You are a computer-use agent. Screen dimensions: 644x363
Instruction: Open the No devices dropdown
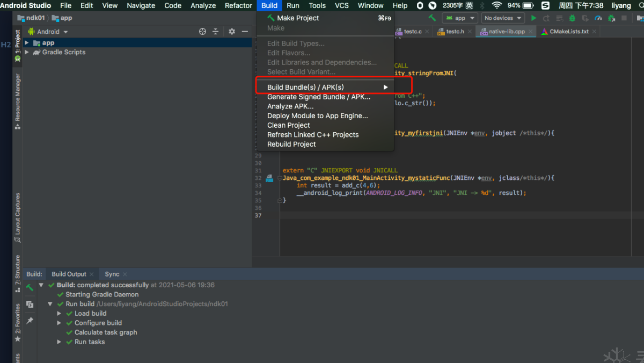point(502,18)
